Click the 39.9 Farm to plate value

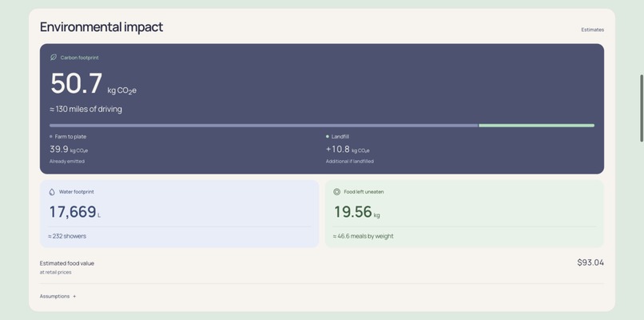(x=59, y=150)
